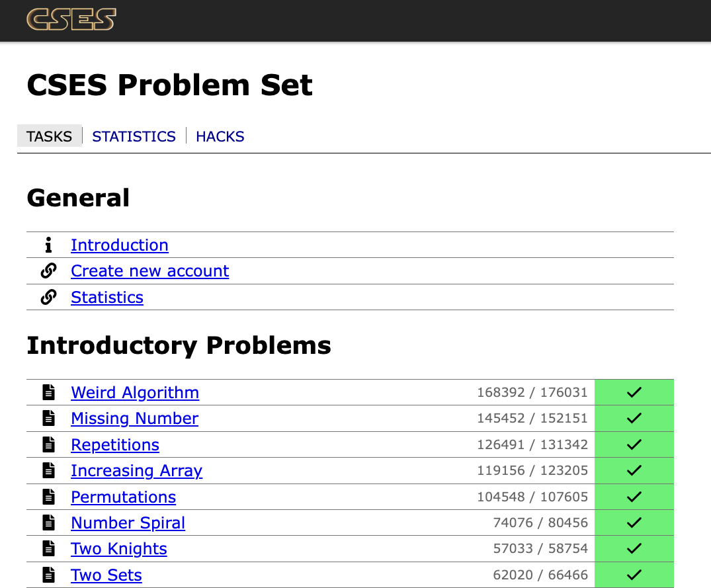Viewport: 711px width, 588px height.
Task: Open the Weird Algorithm problem
Action: pyautogui.click(x=135, y=392)
